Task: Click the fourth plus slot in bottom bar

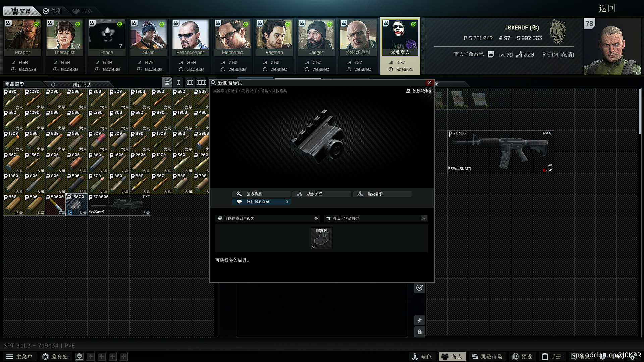Action: pos(124,357)
